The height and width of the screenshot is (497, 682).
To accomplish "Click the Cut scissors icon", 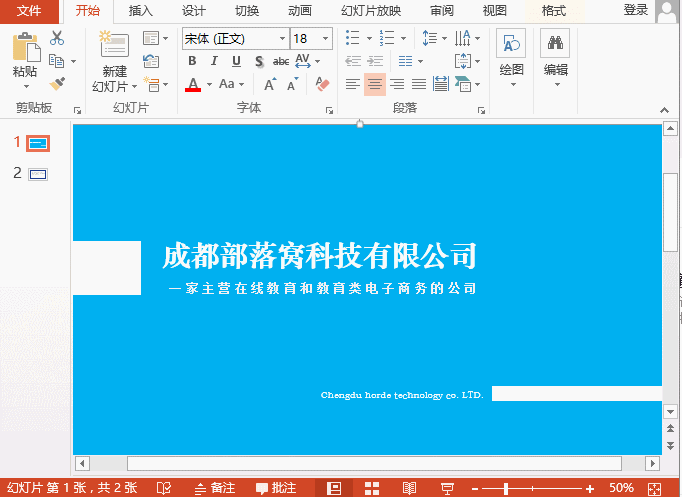I will pyautogui.click(x=57, y=38).
